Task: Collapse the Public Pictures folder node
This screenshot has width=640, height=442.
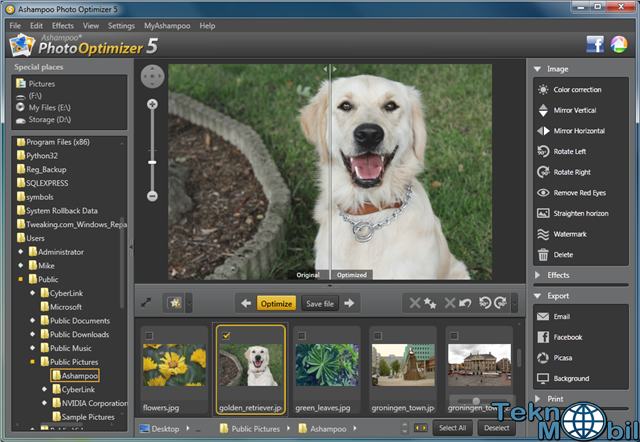Action: (x=32, y=362)
